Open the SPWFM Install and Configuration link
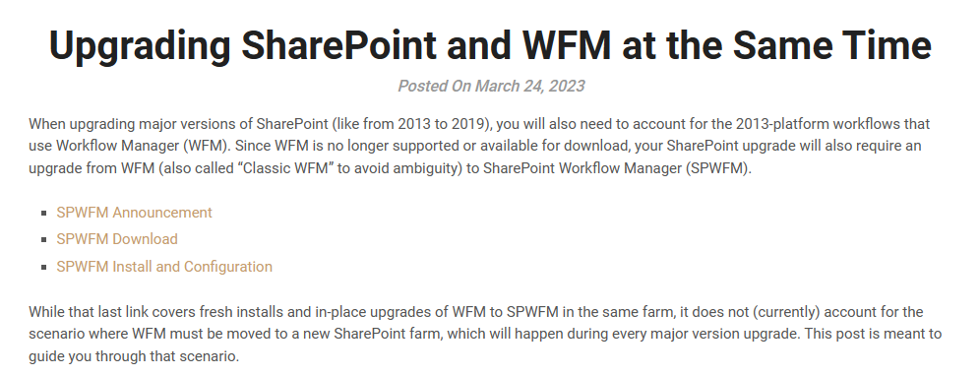 tap(164, 267)
